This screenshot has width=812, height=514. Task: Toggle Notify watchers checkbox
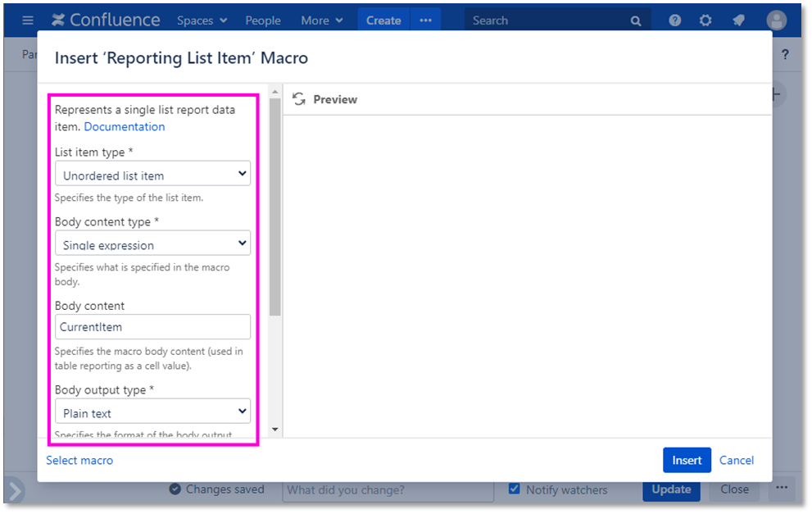[x=515, y=489]
